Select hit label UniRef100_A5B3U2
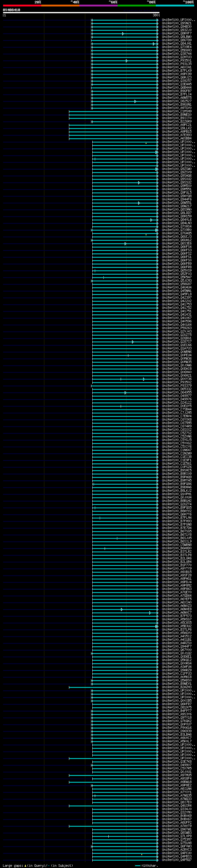The width and height of the screenshot is (197, 868). click(177, 626)
